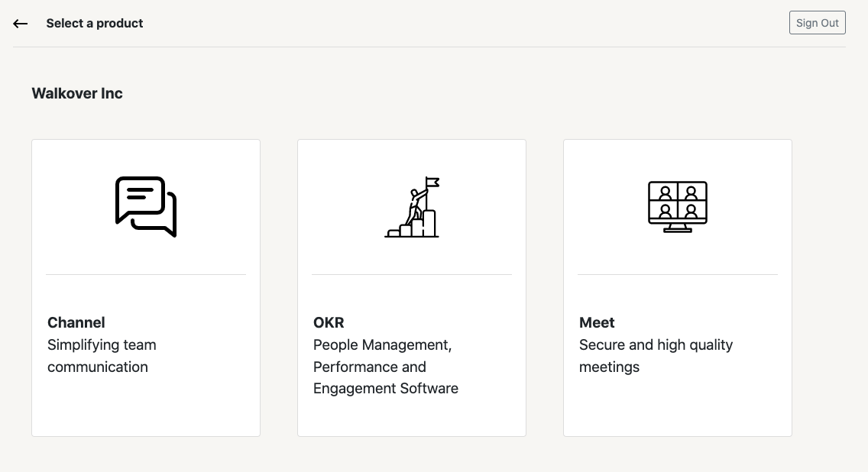Click the Walkover Inc organization name
868x472 pixels.
(77, 93)
